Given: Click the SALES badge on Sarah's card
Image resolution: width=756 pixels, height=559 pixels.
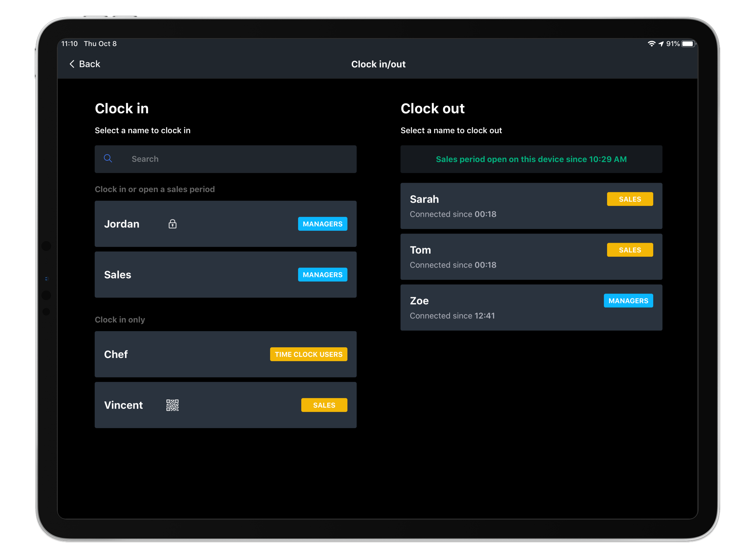Looking at the screenshot, I should point(630,199).
